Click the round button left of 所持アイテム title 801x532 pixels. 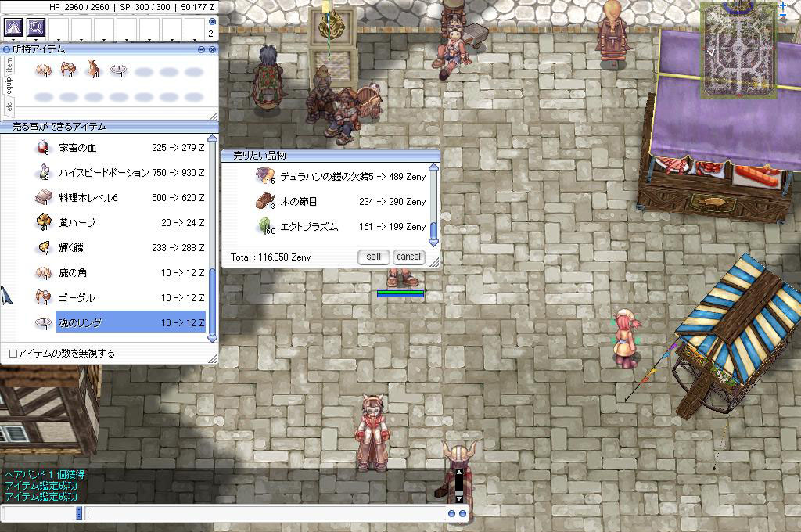(6, 49)
